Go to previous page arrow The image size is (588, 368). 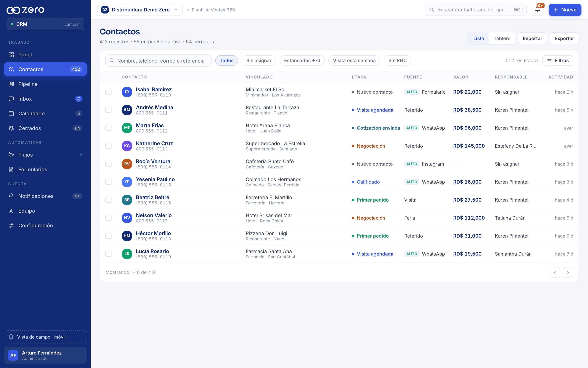point(555,272)
